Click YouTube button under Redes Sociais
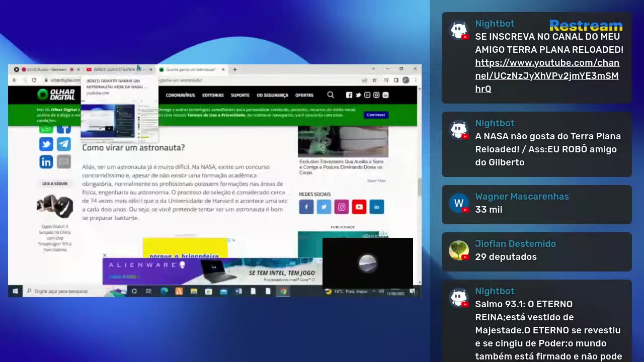644x362 pixels. (x=359, y=207)
